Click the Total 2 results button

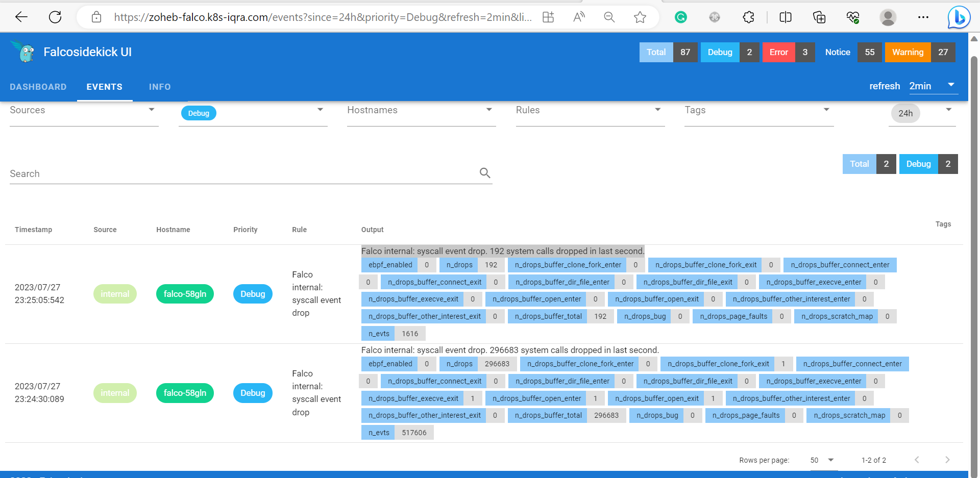point(869,164)
